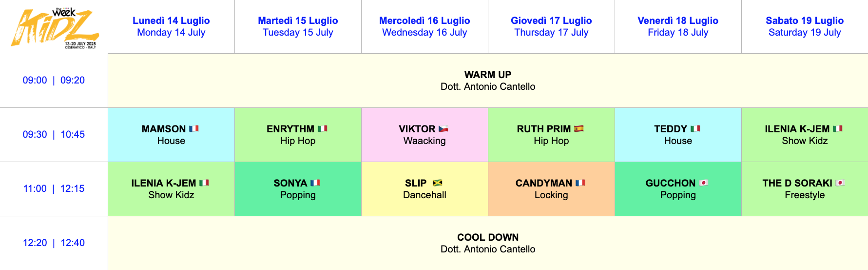Click the Spanish flag beside RUTH PRIM
The image size is (868, 270).
[x=579, y=129]
